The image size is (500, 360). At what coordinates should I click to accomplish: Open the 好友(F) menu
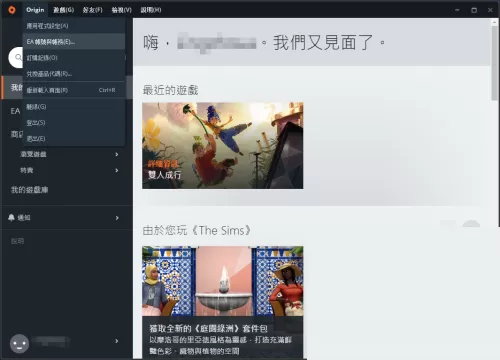[x=93, y=10]
